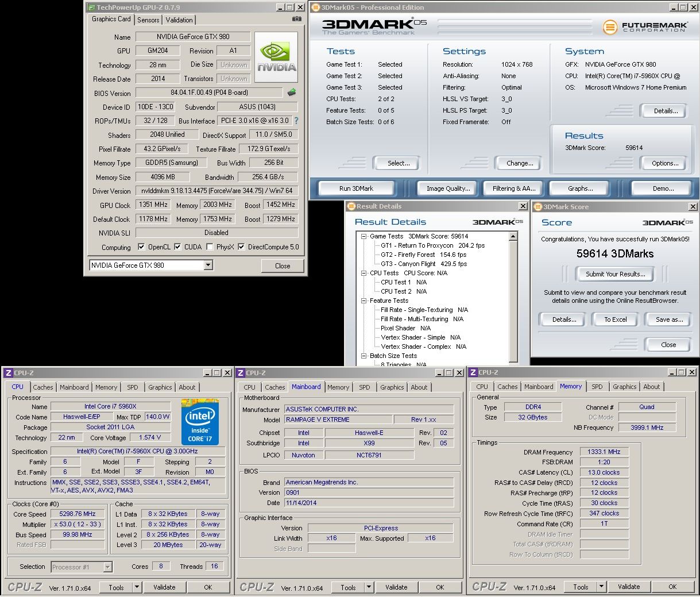The width and height of the screenshot is (700, 597).
Task: Click the NVIDIA logo in GPU-Z
Action: click(x=276, y=57)
